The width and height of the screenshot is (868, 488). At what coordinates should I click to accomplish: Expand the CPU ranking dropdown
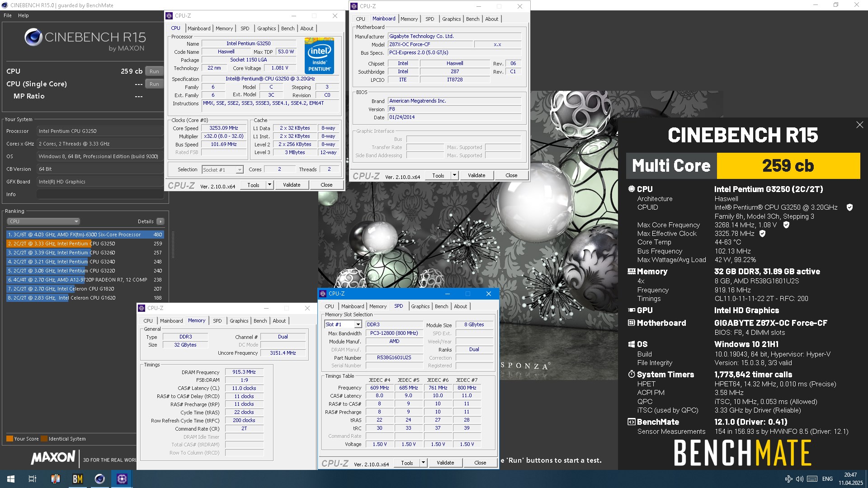point(43,221)
